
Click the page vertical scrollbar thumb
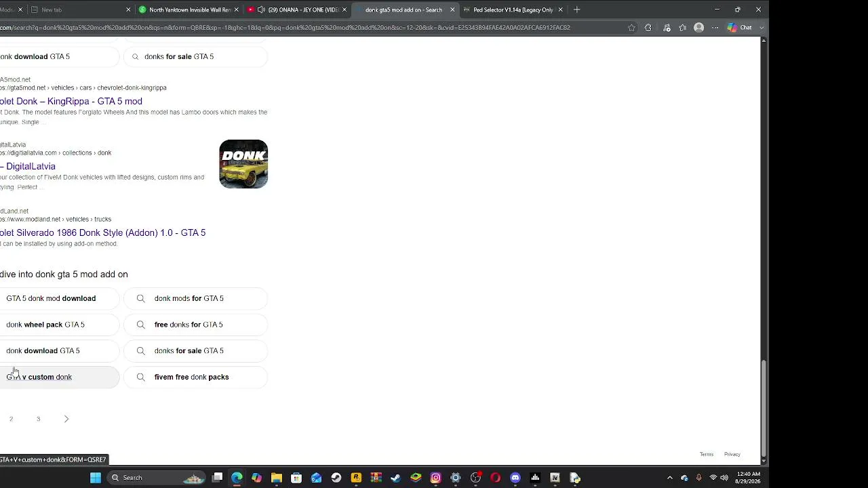764,408
